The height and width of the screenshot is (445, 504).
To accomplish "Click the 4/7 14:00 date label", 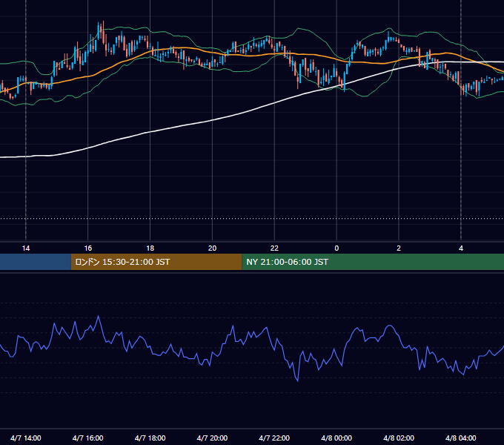I will 26,438.
